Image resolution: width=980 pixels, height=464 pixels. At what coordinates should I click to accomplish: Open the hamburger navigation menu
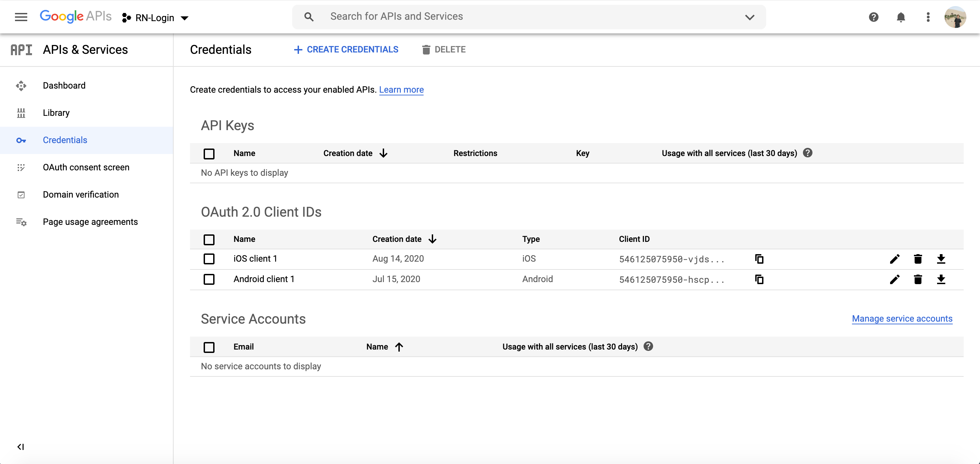tap(21, 17)
